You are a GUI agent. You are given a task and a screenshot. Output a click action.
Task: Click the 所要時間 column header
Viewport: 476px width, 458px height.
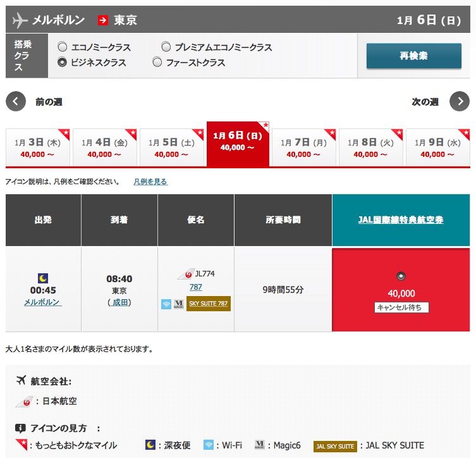point(283,220)
